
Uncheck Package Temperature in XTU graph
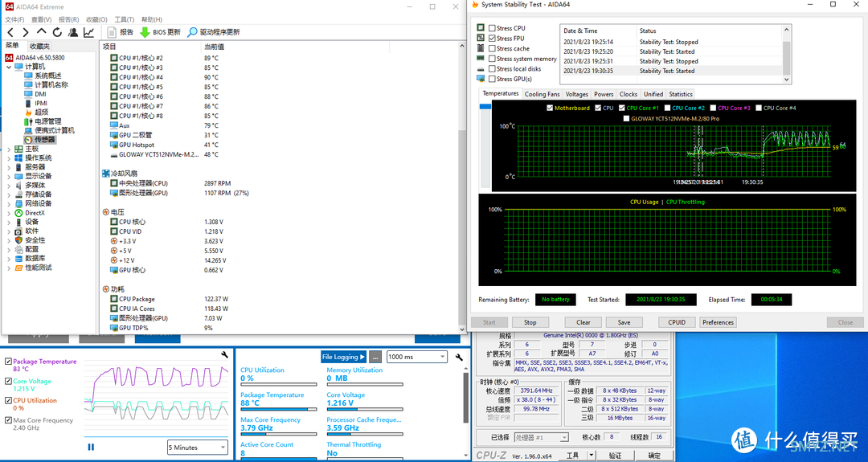8,362
